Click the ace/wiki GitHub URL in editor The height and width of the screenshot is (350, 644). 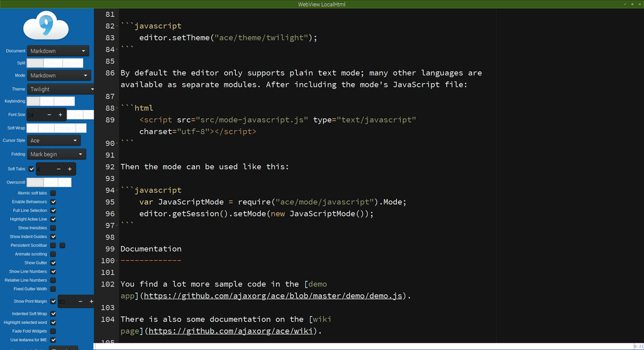tap(230, 331)
